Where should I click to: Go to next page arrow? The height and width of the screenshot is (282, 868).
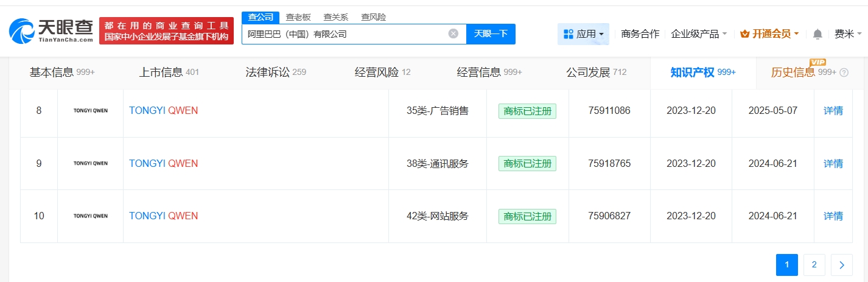coord(841,265)
